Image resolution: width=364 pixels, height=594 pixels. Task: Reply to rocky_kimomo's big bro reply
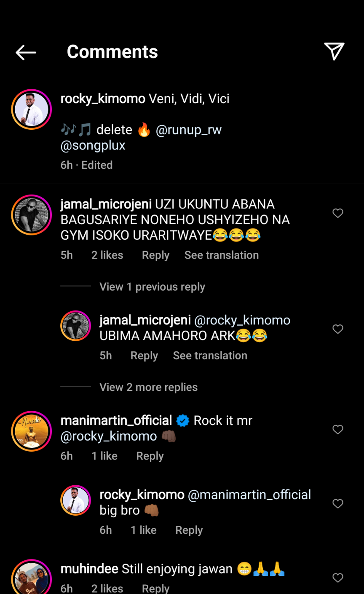coord(189,530)
